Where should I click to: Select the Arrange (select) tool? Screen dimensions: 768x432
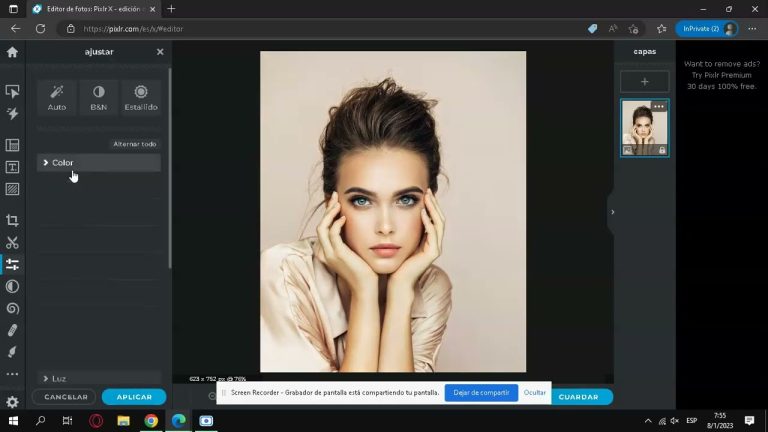pos(12,91)
